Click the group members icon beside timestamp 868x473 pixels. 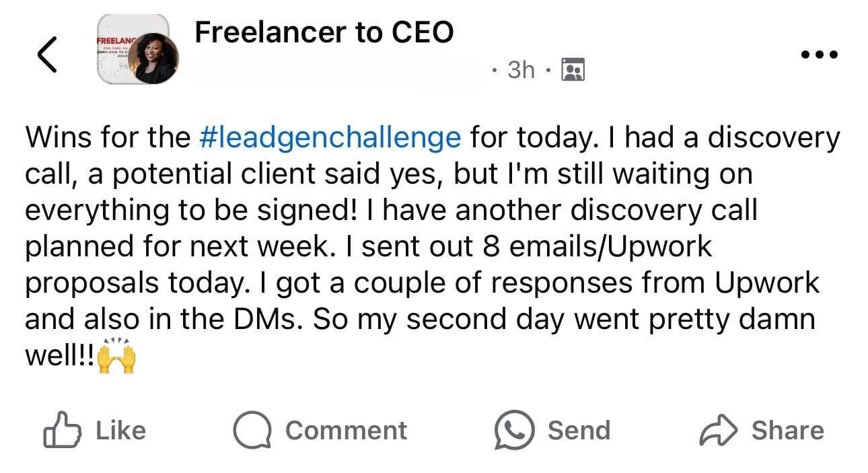573,69
